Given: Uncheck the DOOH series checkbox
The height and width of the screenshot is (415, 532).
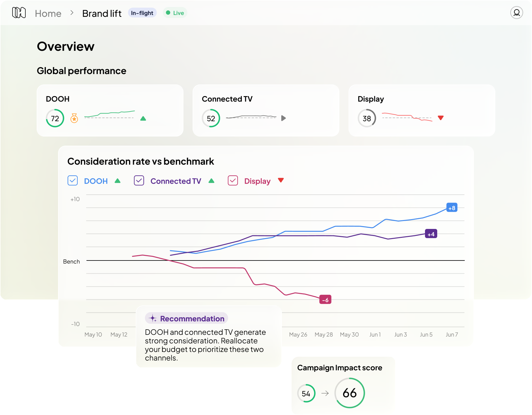Looking at the screenshot, I should click(72, 181).
